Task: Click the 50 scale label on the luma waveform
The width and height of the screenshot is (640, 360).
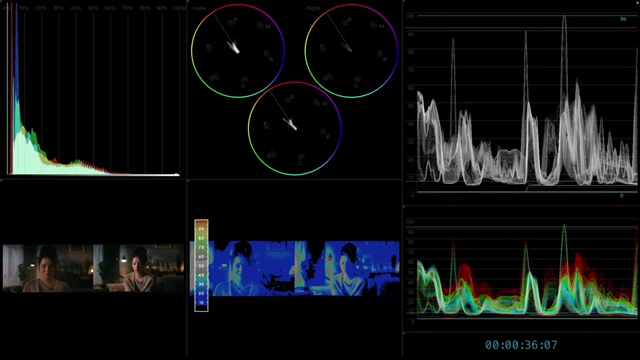Action: [411, 106]
